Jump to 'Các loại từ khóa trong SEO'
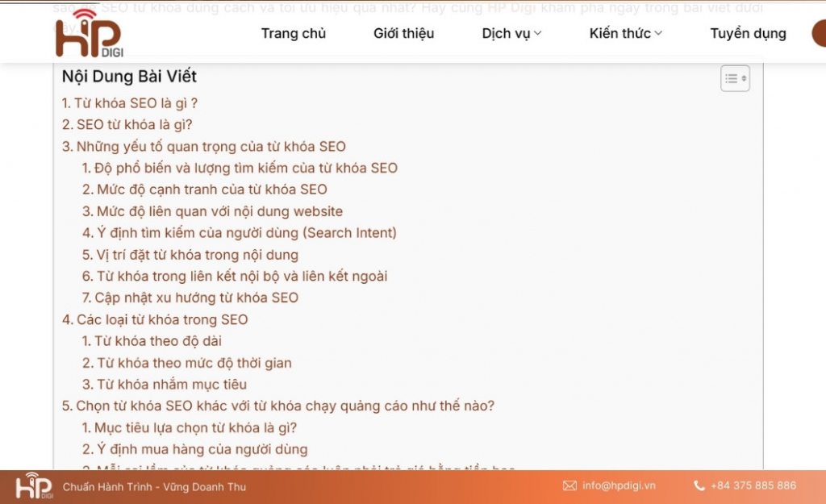This screenshot has width=826, height=504. pyautogui.click(x=155, y=319)
